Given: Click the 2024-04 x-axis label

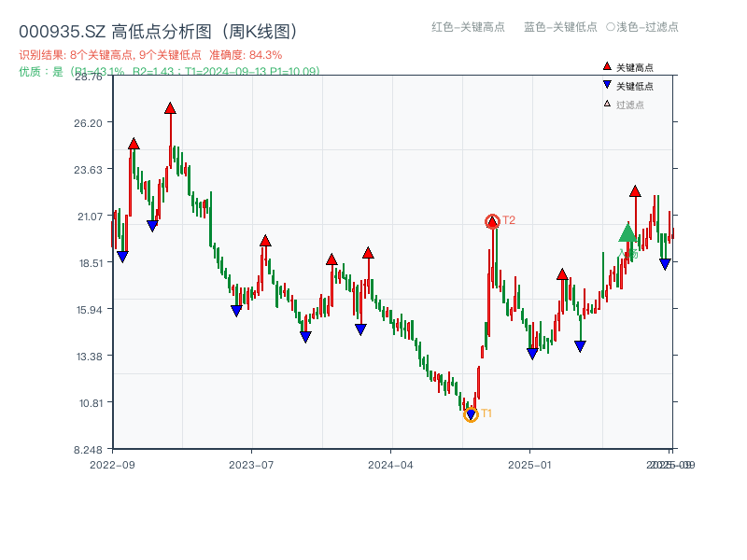Looking at the screenshot, I should point(390,465).
